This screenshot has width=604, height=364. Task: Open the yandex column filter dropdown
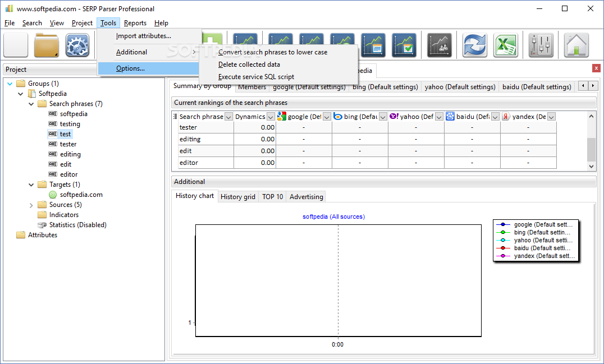(x=552, y=117)
